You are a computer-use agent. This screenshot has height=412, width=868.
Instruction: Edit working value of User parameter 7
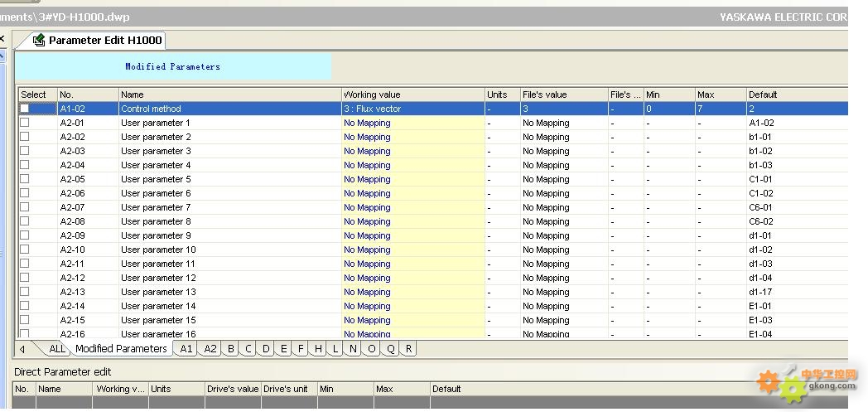[x=413, y=207]
